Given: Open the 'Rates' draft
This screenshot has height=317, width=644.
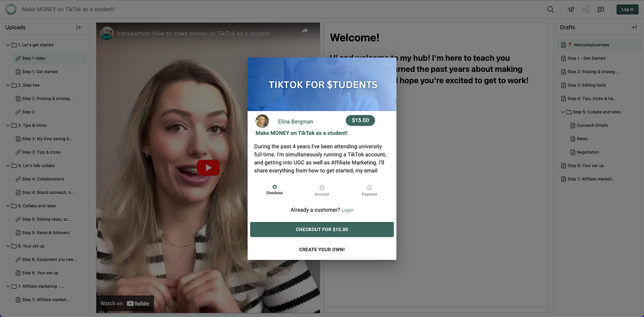Looking at the screenshot, I should coord(605,139).
